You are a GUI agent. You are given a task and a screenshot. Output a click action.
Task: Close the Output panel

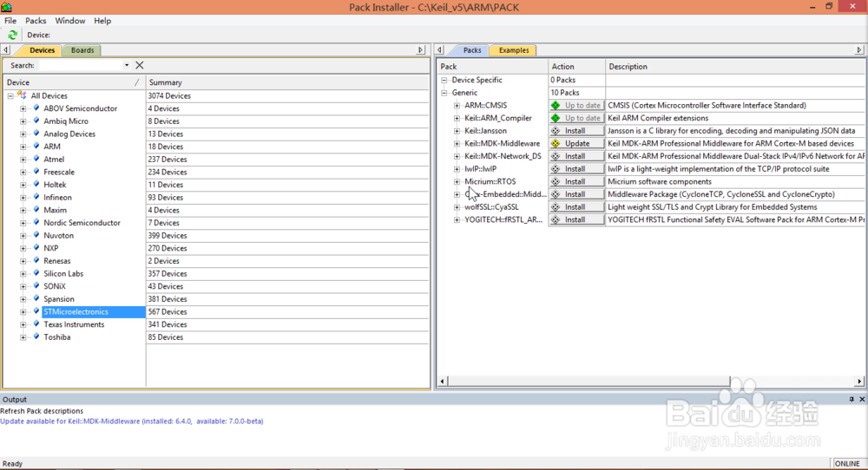[x=862, y=399]
